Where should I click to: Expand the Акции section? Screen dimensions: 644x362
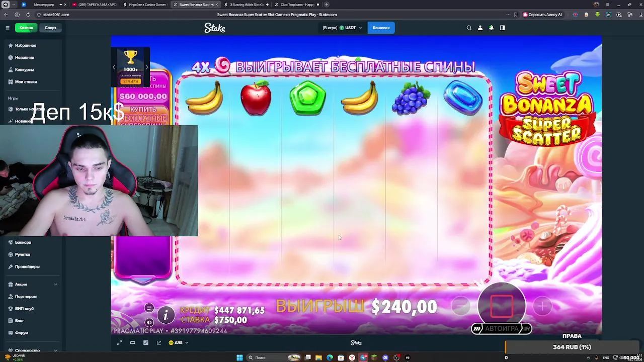33,284
